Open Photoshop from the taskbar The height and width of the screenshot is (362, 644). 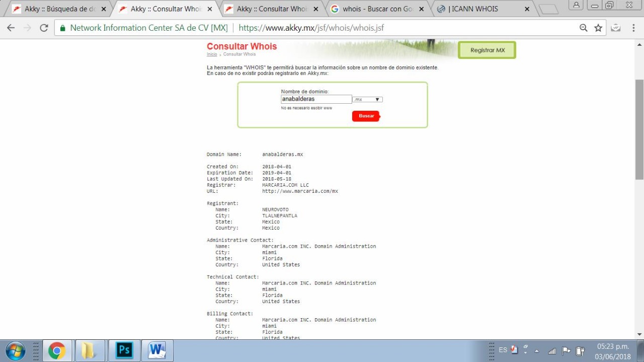[124, 350]
